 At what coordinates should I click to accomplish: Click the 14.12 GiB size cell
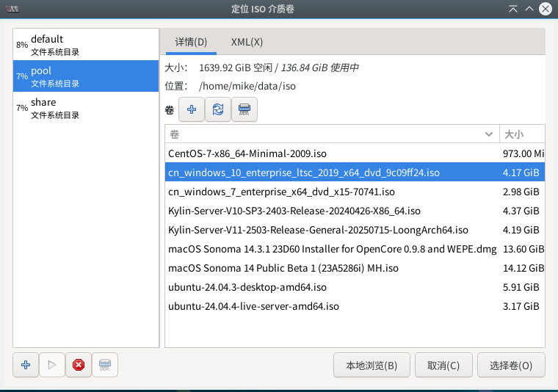pyautogui.click(x=523, y=268)
